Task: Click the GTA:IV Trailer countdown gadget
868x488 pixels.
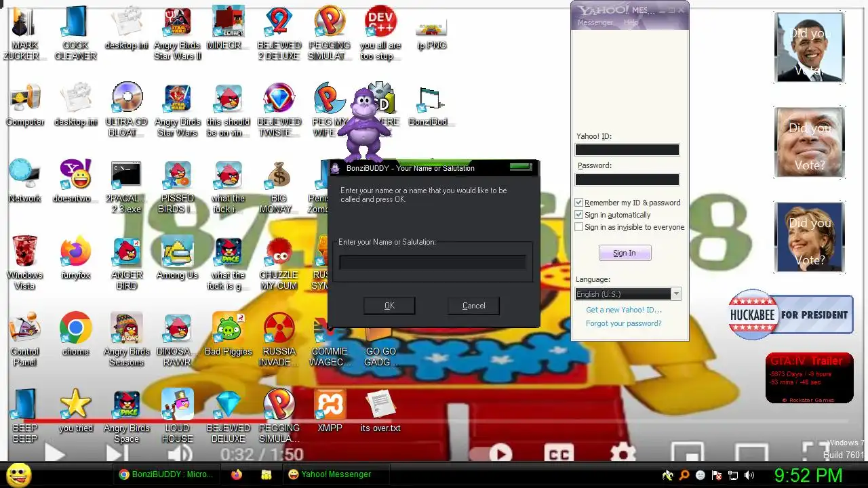Action: pyautogui.click(x=809, y=378)
